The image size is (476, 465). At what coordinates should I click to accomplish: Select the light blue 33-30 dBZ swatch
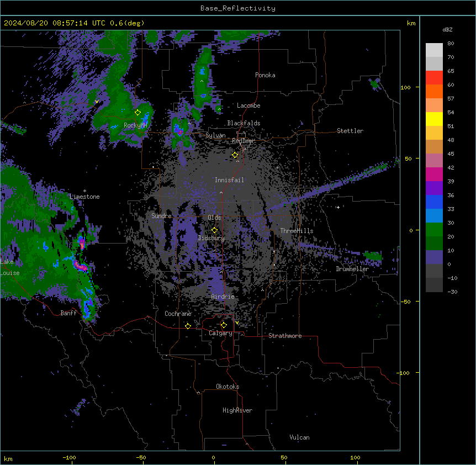tap(434, 215)
